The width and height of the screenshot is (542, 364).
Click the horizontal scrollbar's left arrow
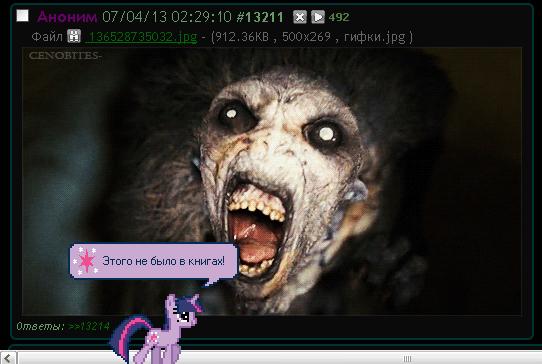[8, 357]
